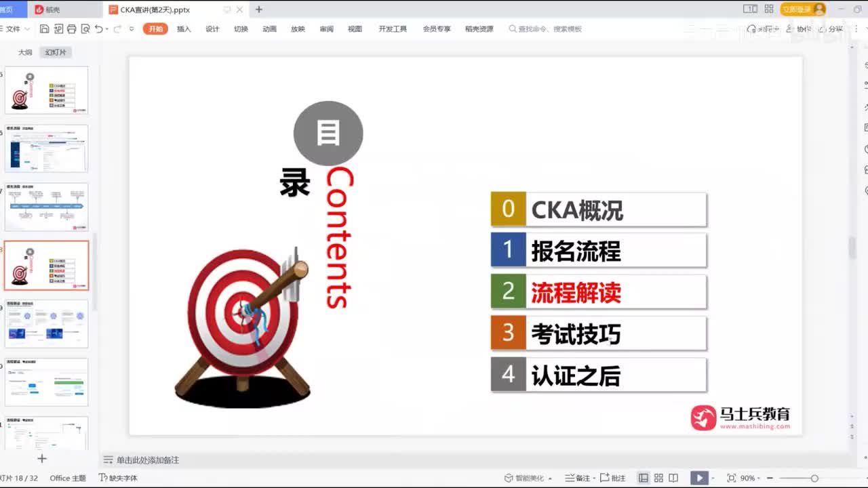Viewport: 868px width, 488px height.
Task: Start slideshow with the play button
Action: pyautogui.click(x=699, y=478)
